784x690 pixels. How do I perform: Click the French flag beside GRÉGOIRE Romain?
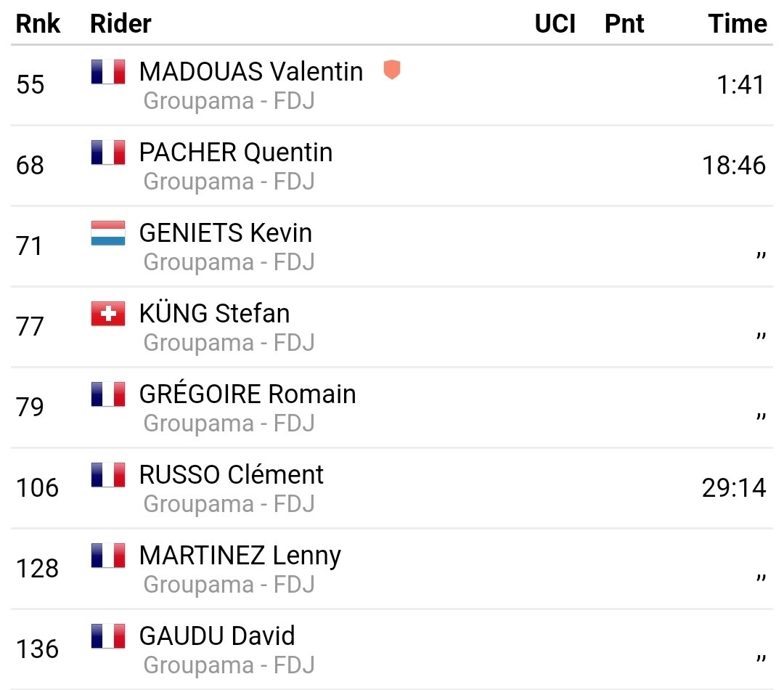108,394
